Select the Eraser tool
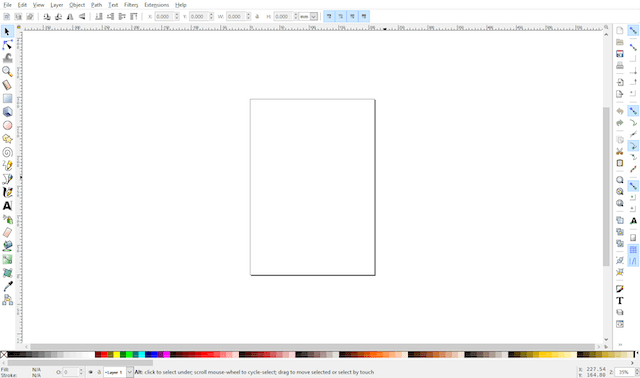Image resolution: width=640 pixels, height=378 pixels. point(7,233)
